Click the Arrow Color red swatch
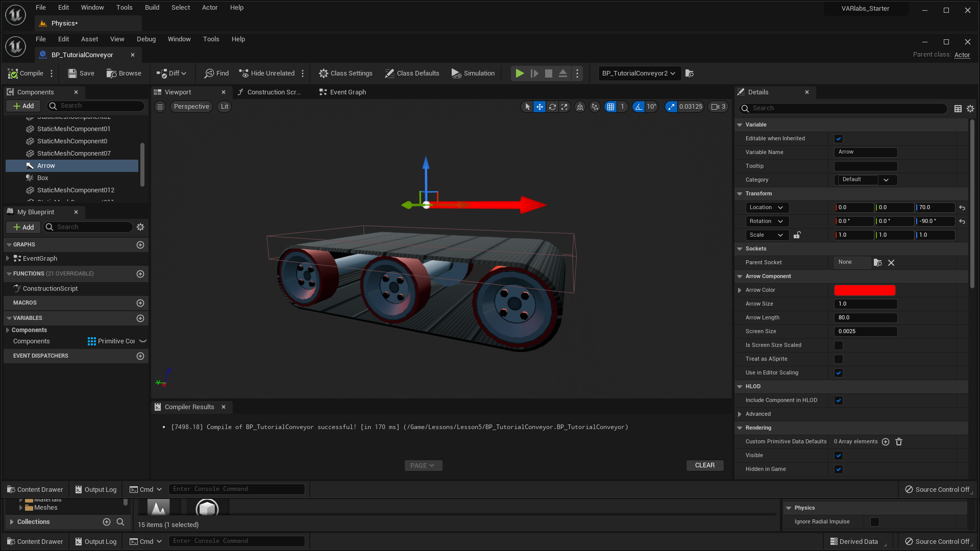 [865, 289]
